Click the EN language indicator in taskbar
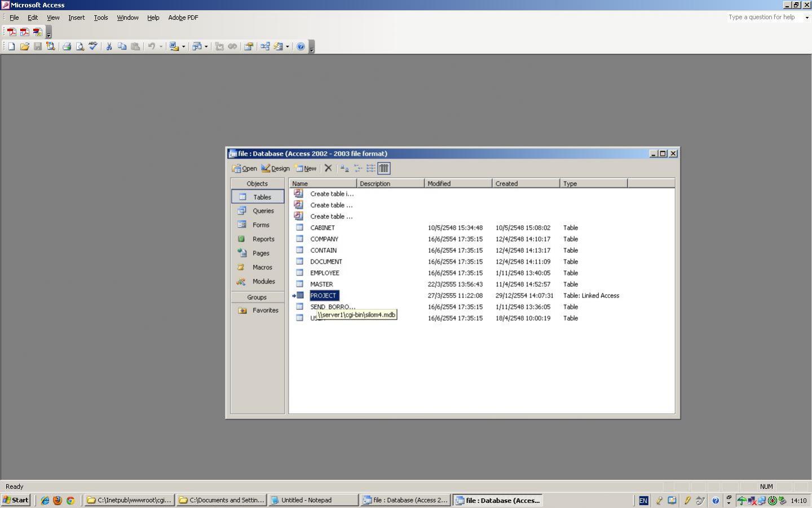The image size is (812, 508). coord(643,501)
